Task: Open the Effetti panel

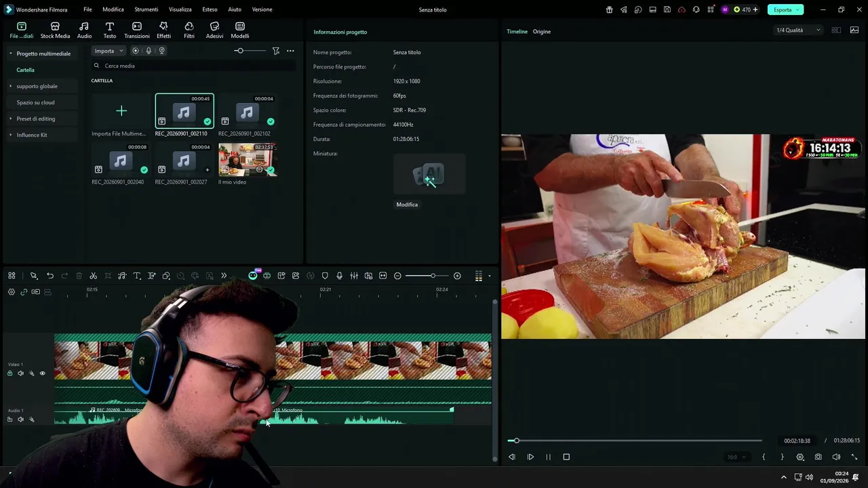Action: point(163,30)
